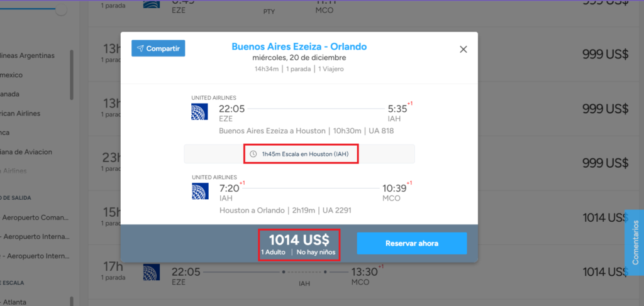The width and height of the screenshot is (644, 306).
Task: Click the 1014 US$ price in dialog footer
Action: [x=299, y=240]
